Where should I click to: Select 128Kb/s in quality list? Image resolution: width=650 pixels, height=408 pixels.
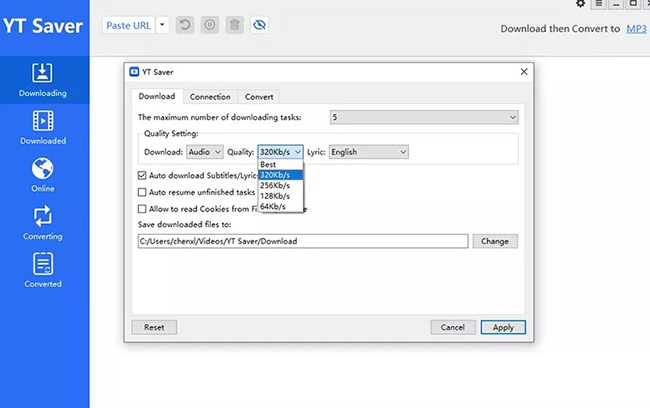point(280,196)
